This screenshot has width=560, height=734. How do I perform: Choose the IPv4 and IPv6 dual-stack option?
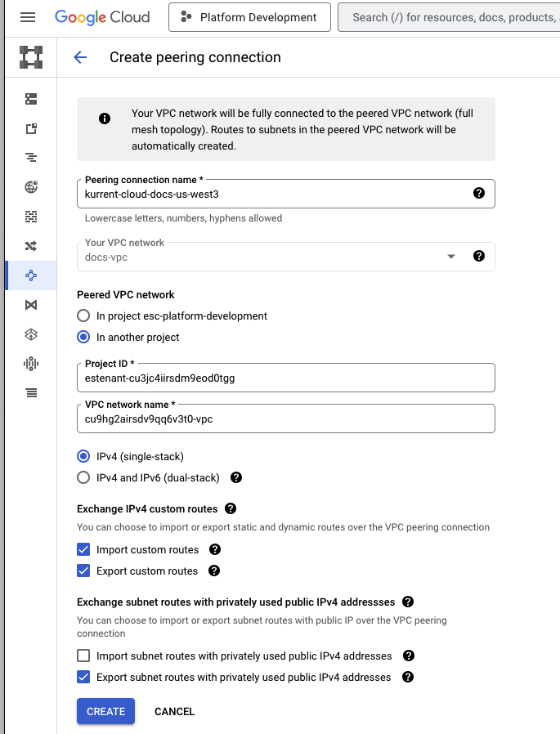tap(83, 477)
